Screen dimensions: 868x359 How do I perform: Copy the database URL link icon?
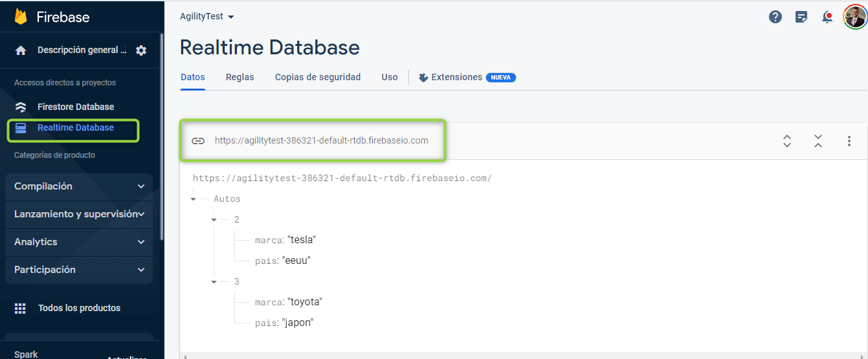pos(198,140)
